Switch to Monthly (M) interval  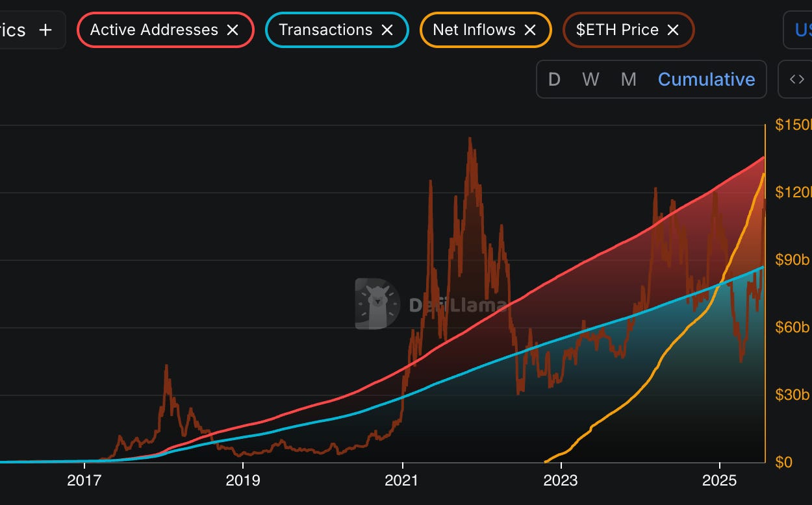[628, 79]
